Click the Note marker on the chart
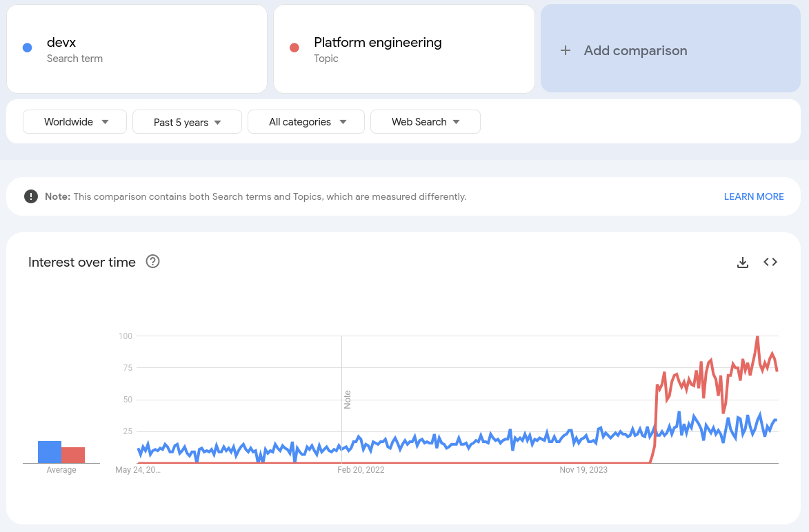Screen dimensions: 809x532 pos(348,399)
